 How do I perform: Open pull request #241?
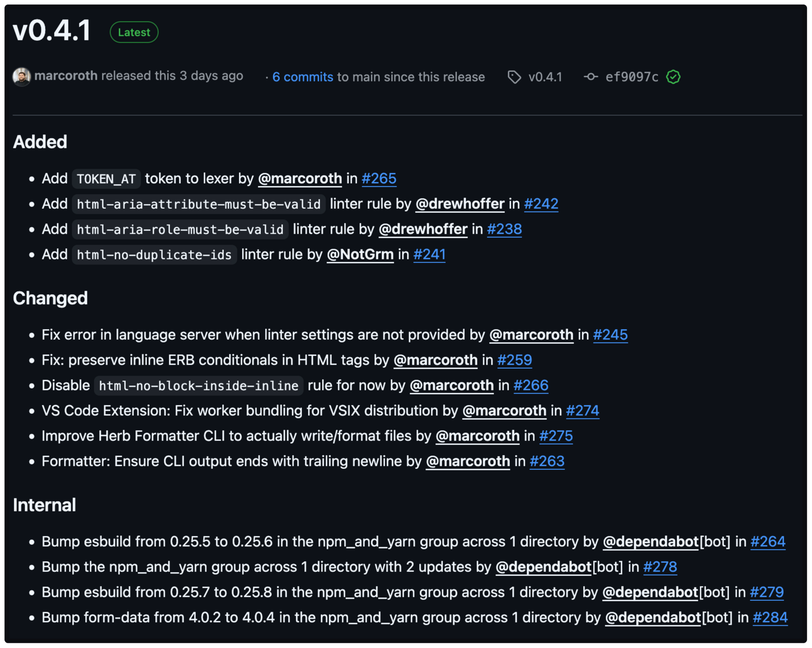429,254
